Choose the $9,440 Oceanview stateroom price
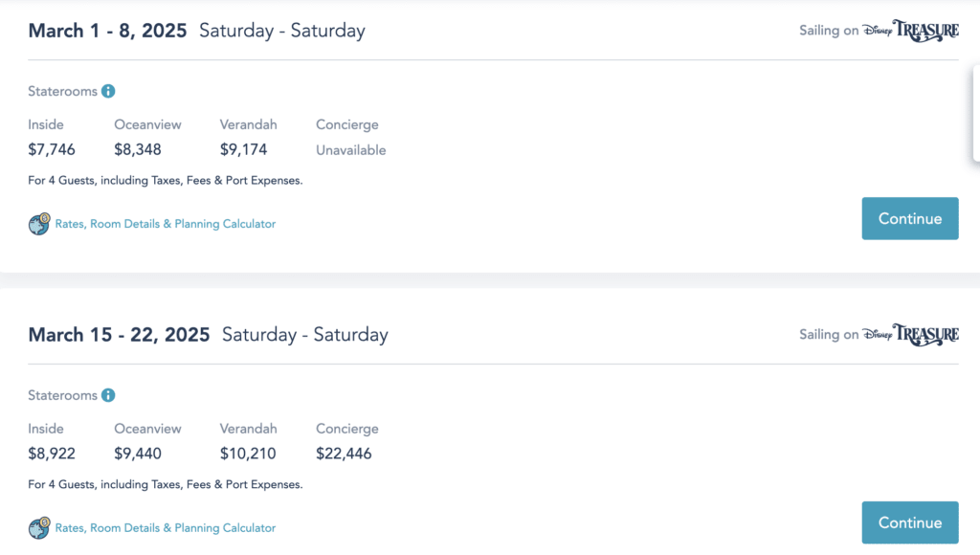The width and height of the screenshot is (980, 555). pos(138,454)
